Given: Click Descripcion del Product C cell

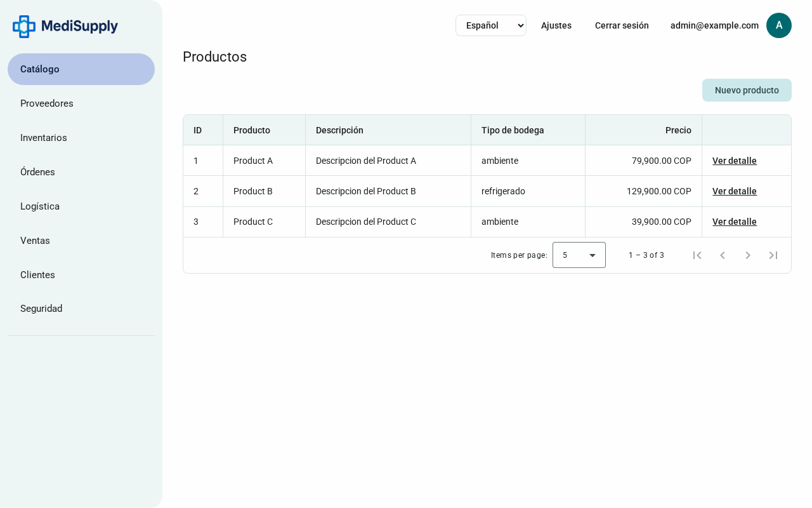Looking at the screenshot, I should click(388, 222).
